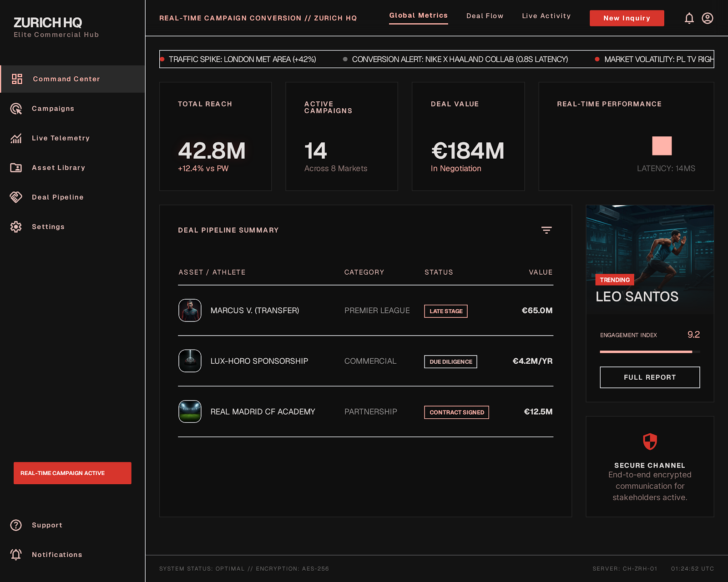Screen dimensions: 728x582
Task: Switch to the Live Activity tab
Action: (546, 16)
